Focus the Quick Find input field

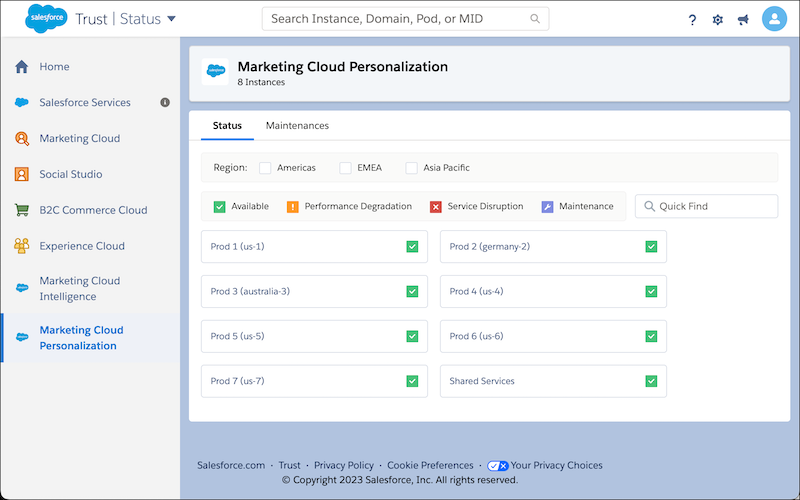(x=706, y=206)
